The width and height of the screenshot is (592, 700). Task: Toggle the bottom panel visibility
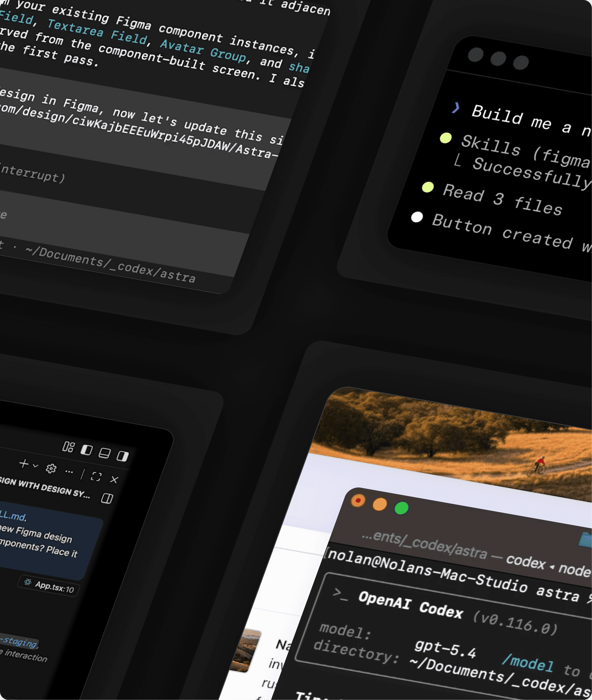pos(104,453)
